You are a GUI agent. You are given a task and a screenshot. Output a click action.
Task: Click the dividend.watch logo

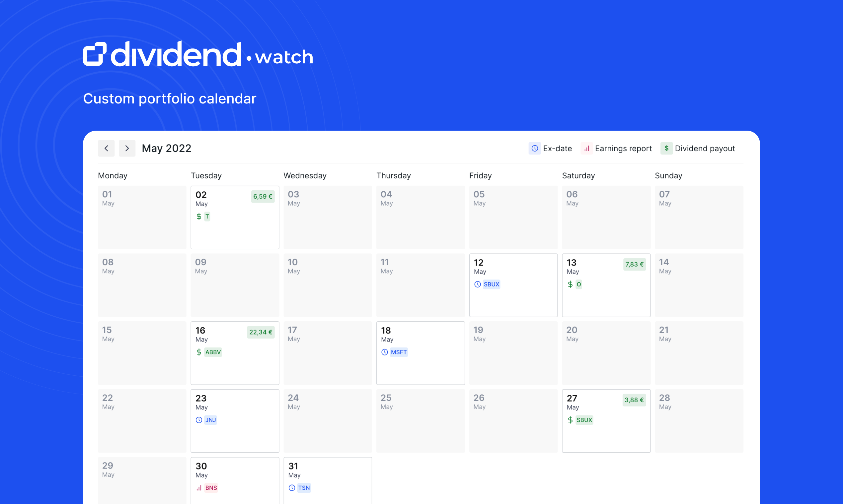[198, 55]
